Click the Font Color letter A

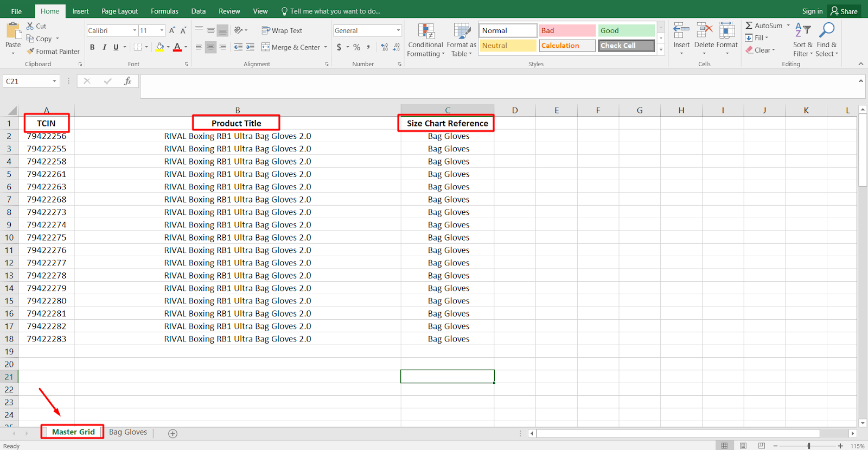tap(177, 47)
